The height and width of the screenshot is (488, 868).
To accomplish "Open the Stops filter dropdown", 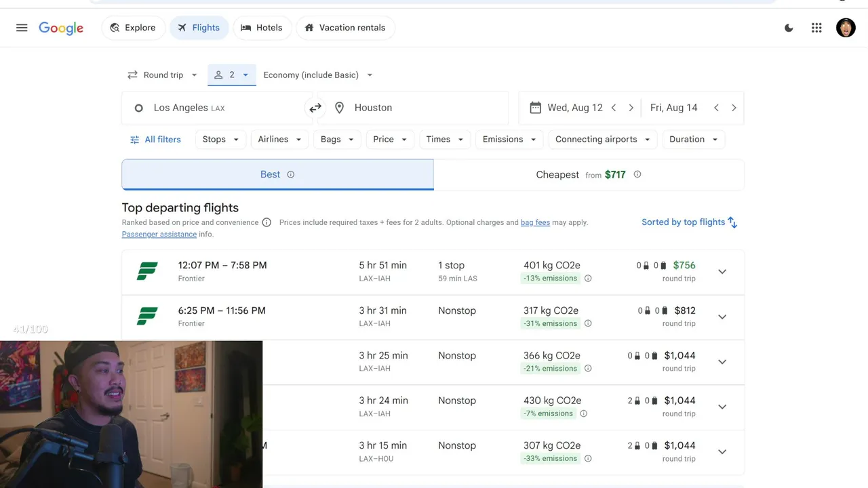I will tap(221, 140).
